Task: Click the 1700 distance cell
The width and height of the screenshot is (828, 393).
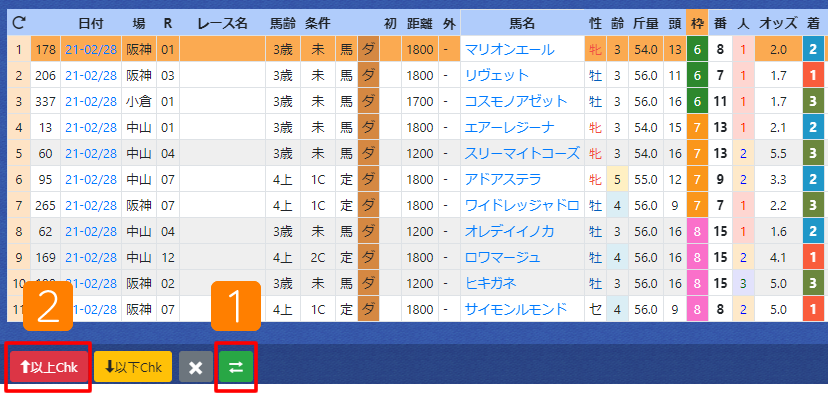Action: click(420, 101)
